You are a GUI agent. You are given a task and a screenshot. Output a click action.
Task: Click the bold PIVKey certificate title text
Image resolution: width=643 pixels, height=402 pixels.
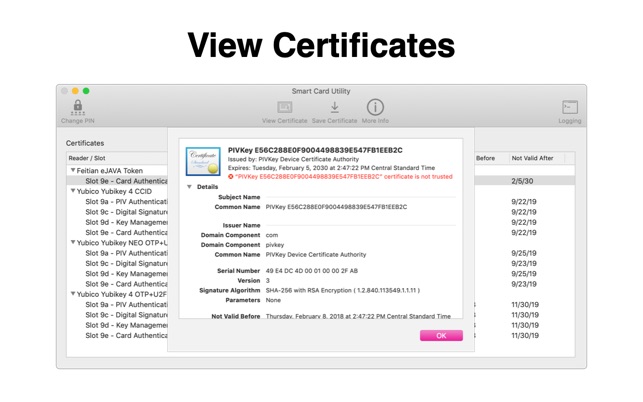point(315,150)
